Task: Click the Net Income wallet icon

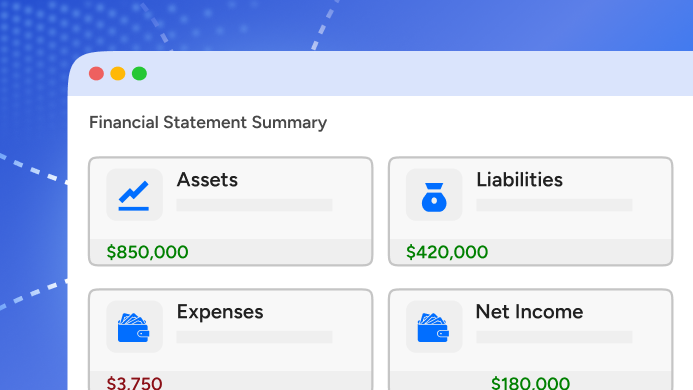Action: 434,328
